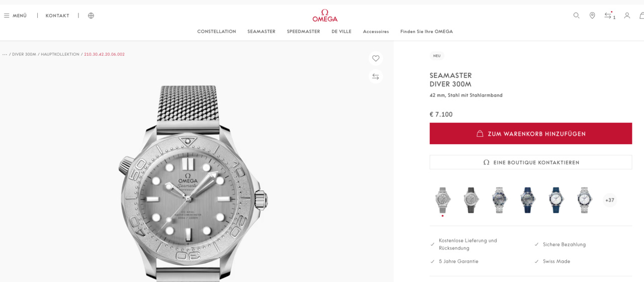644x282 pixels.
Task: Show the +37 more variants
Action: coord(610,200)
